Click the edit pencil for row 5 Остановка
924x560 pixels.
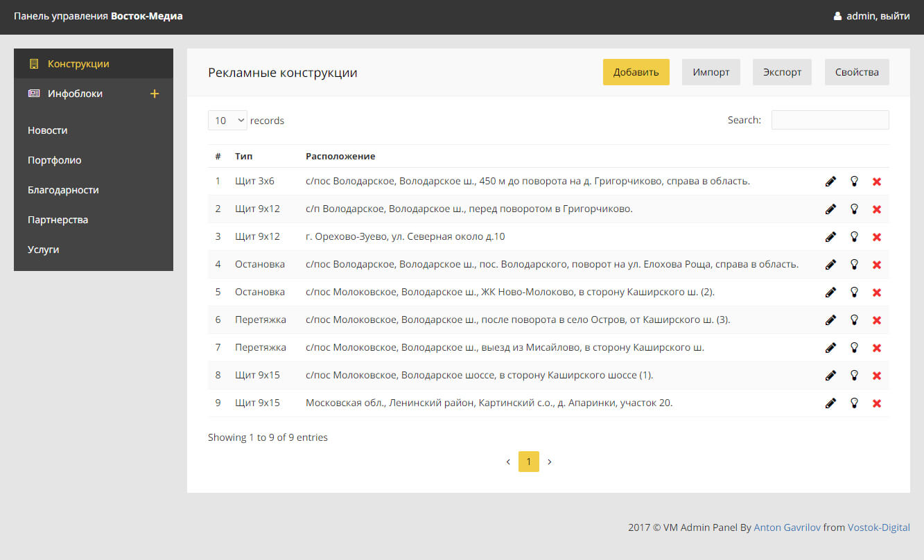[x=830, y=292]
